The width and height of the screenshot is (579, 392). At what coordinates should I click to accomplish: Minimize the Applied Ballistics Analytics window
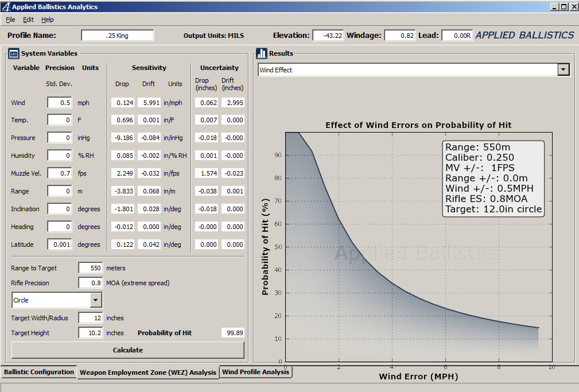(555, 7)
